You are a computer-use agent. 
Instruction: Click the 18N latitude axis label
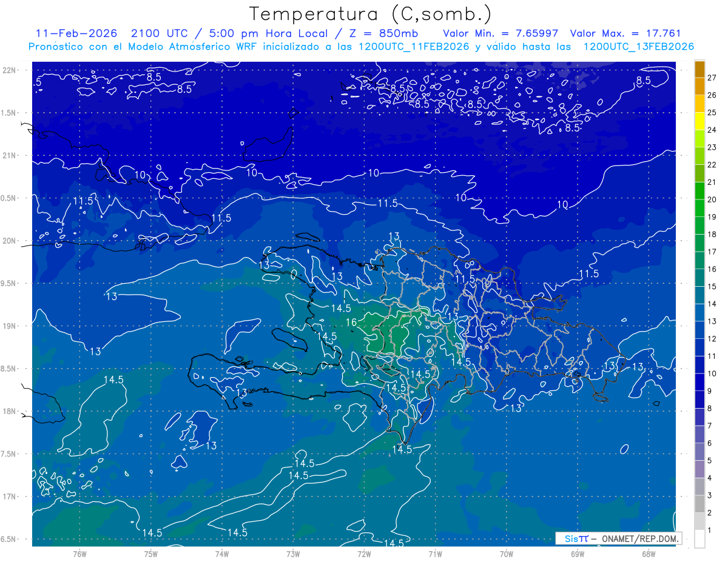tap(10, 412)
